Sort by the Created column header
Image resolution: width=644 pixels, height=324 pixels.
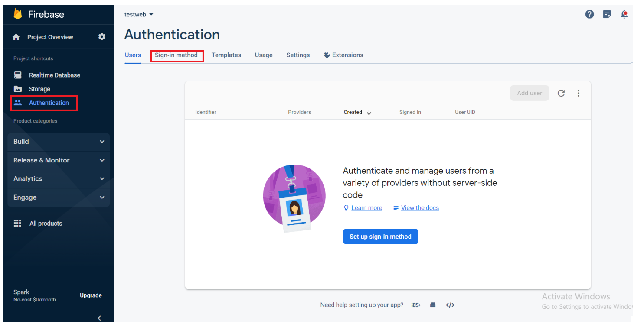pyautogui.click(x=353, y=112)
